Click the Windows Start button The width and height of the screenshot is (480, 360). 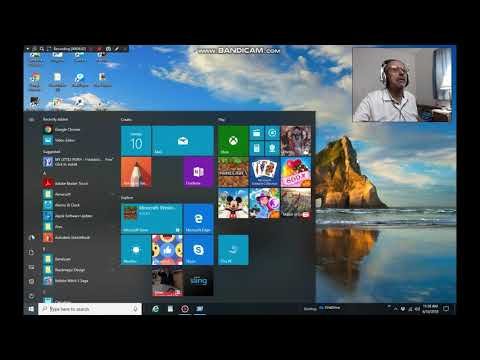click(x=31, y=309)
